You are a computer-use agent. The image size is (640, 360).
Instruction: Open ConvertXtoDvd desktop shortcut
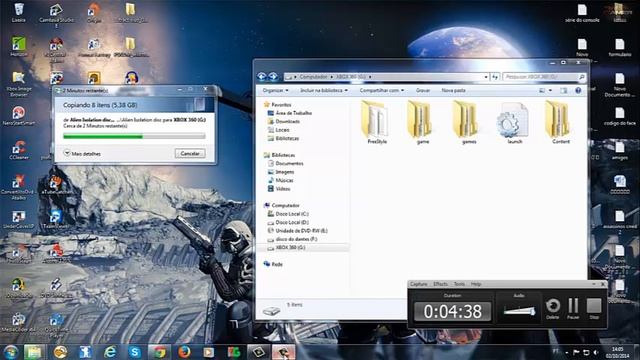pyautogui.click(x=19, y=187)
